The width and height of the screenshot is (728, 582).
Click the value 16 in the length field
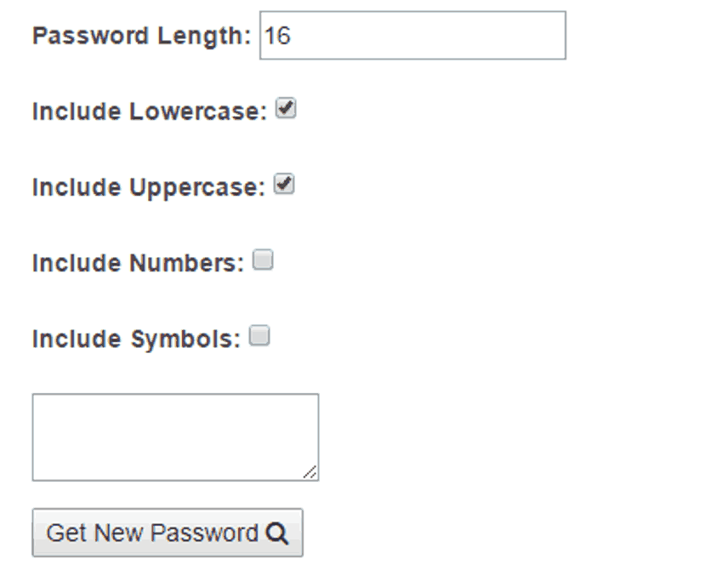tap(277, 36)
